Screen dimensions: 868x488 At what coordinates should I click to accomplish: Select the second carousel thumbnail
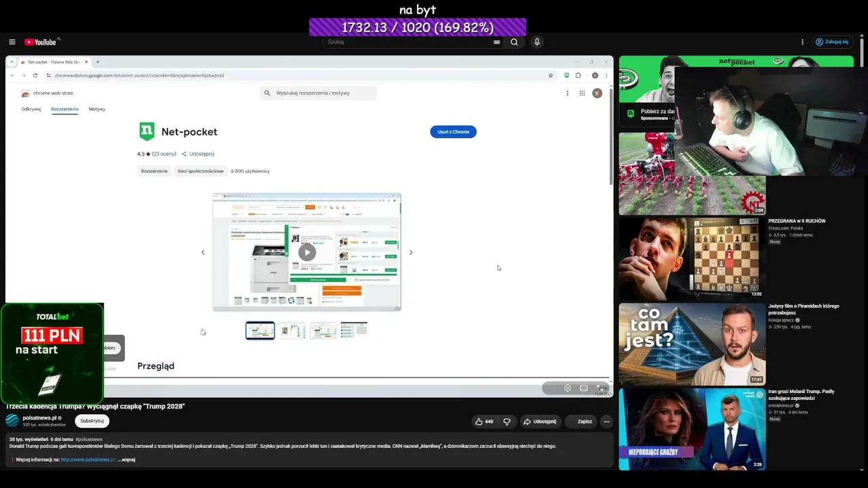tap(292, 331)
